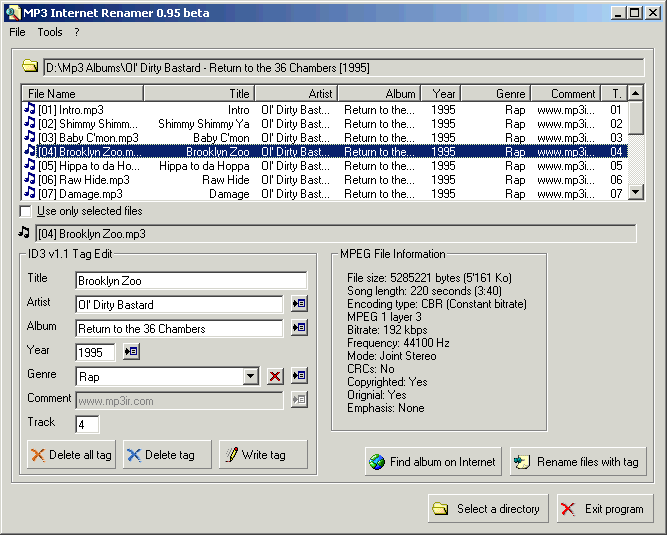Sort by the Album column header
This screenshot has width=667, height=535.
(x=379, y=94)
